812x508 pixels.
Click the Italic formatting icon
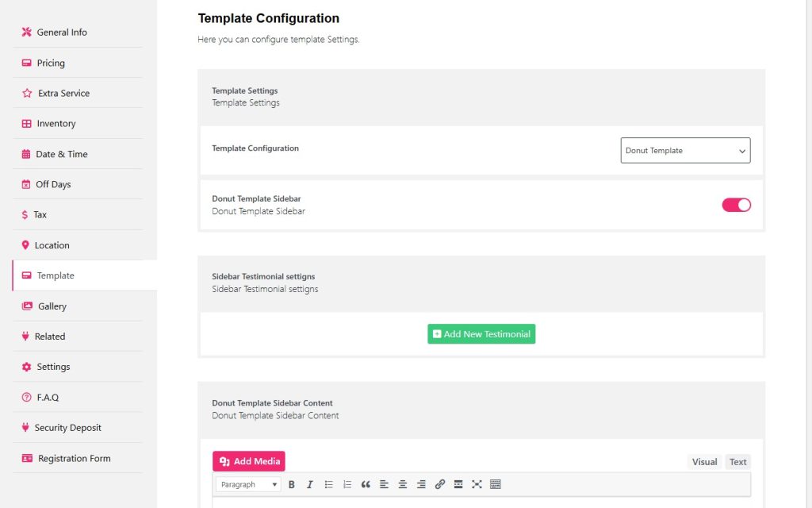click(310, 484)
